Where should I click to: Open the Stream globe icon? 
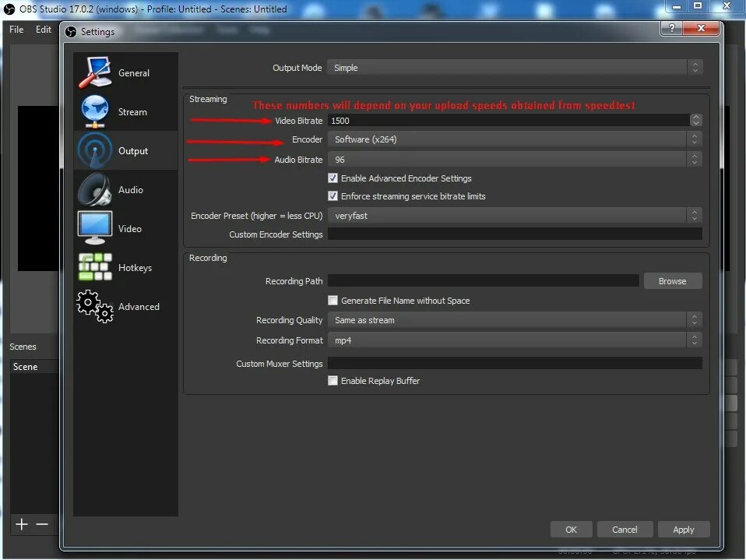coord(95,111)
